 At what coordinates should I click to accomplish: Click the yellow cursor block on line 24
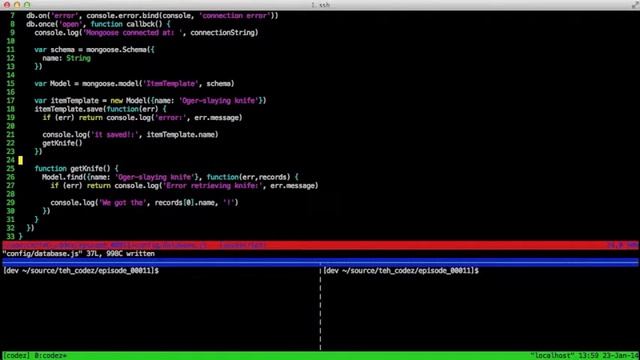coord(20,160)
